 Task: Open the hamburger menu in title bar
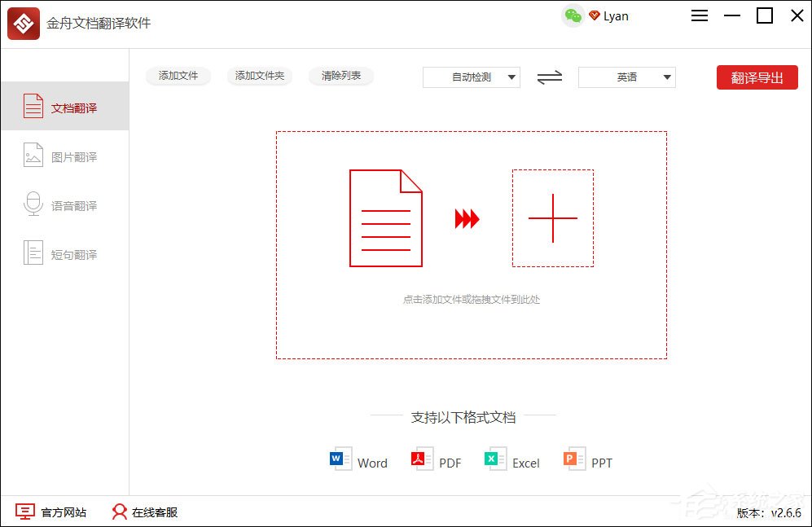(x=699, y=15)
